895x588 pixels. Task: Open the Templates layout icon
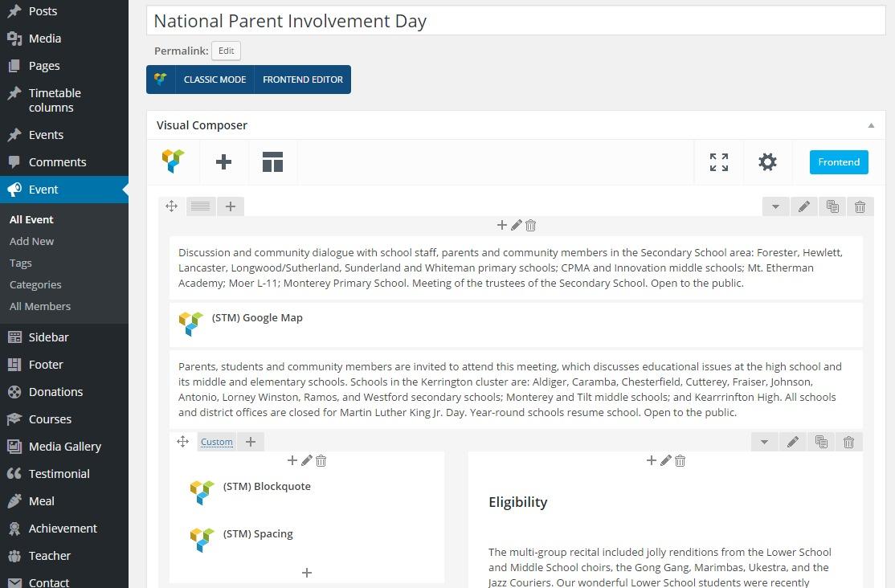tap(272, 162)
